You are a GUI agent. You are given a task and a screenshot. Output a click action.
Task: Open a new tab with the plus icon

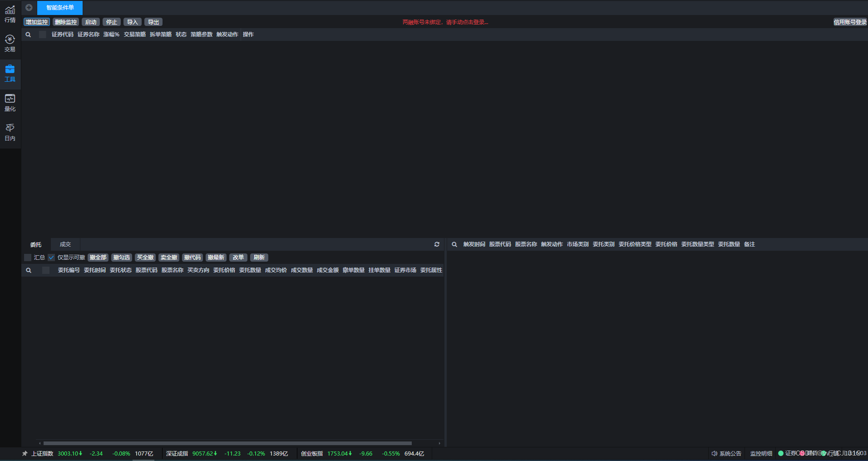tap(29, 7)
